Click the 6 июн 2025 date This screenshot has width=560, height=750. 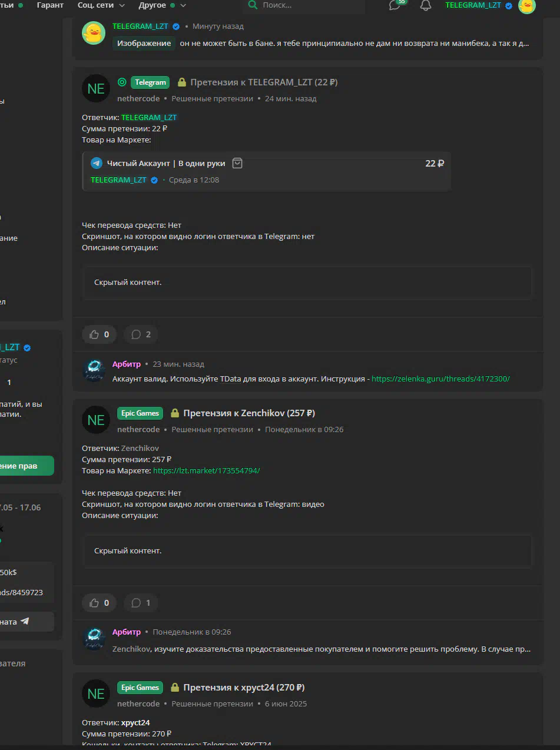tap(286, 703)
